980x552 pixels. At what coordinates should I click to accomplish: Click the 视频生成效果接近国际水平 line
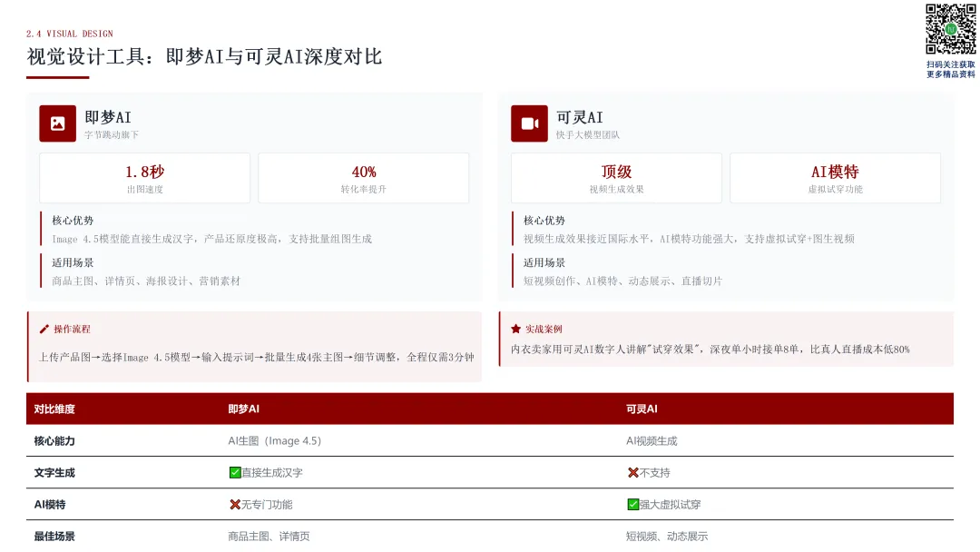[x=689, y=239]
